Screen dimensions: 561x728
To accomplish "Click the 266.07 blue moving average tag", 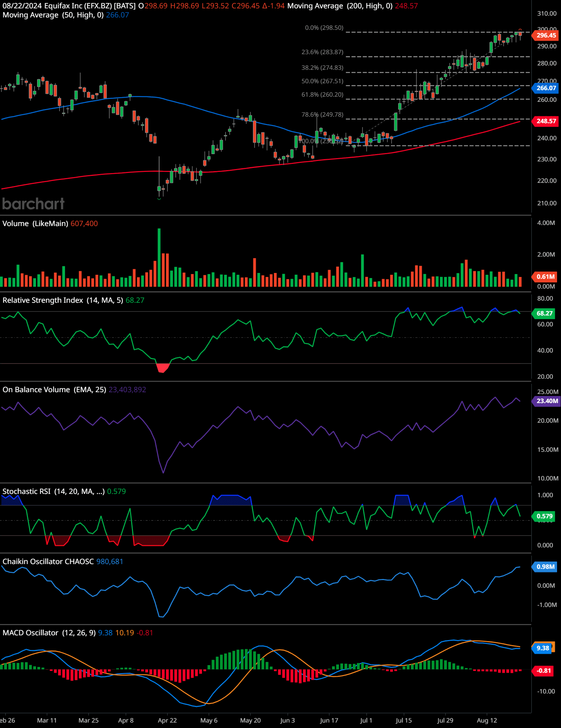I will click(x=545, y=88).
